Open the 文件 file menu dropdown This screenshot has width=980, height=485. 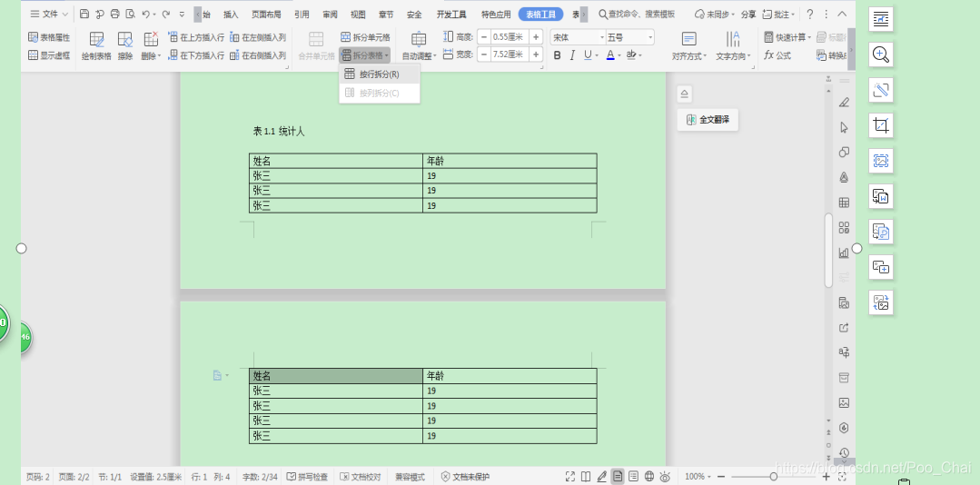[x=49, y=14]
